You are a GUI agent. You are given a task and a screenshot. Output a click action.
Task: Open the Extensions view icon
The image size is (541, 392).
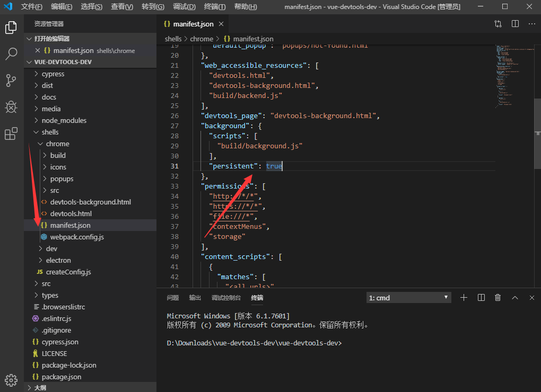(x=11, y=134)
